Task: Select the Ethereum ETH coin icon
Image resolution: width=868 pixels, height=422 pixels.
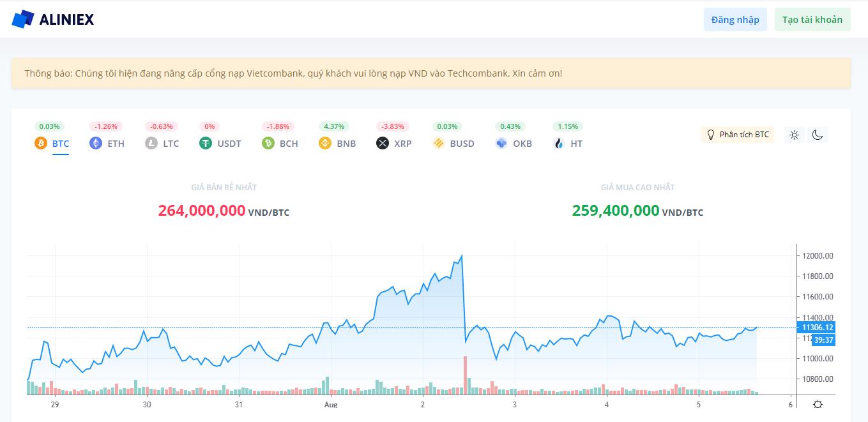Action: pos(96,144)
